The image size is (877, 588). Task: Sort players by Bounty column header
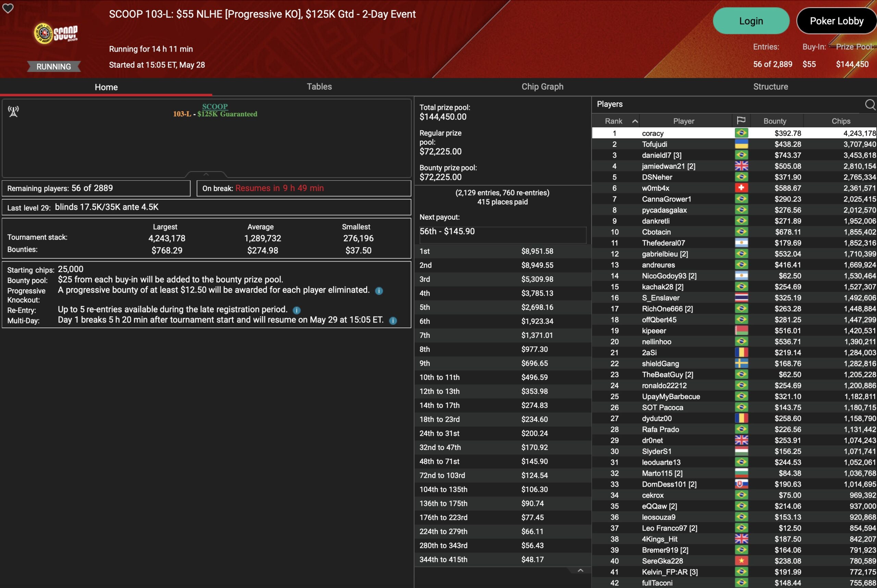click(x=775, y=121)
